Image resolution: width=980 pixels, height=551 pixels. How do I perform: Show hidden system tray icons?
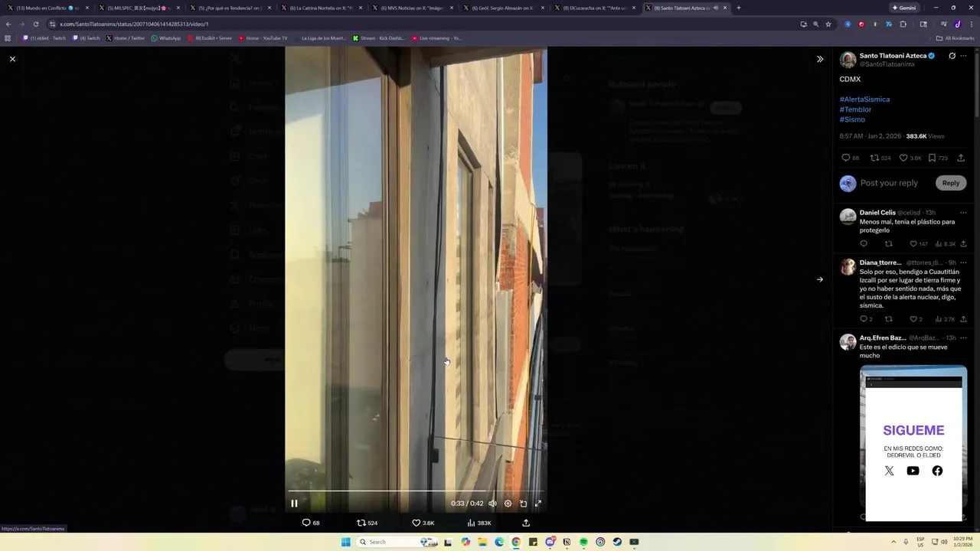[x=893, y=542]
